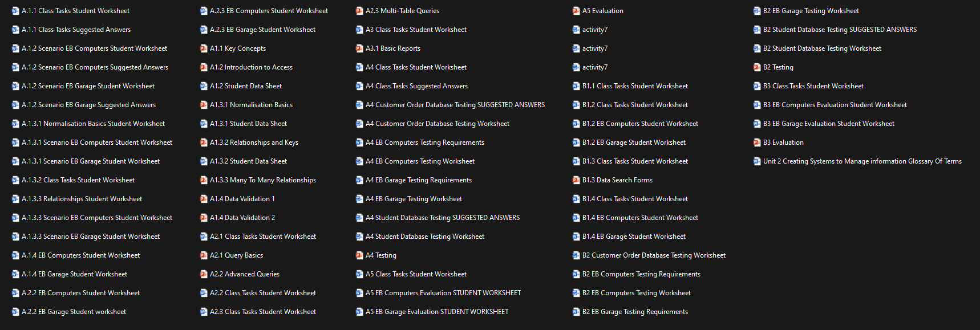Select file A.1.2 Scenario EB Computers Suggested Answers
Image resolution: width=980 pixels, height=330 pixels.
(x=95, y=67)
